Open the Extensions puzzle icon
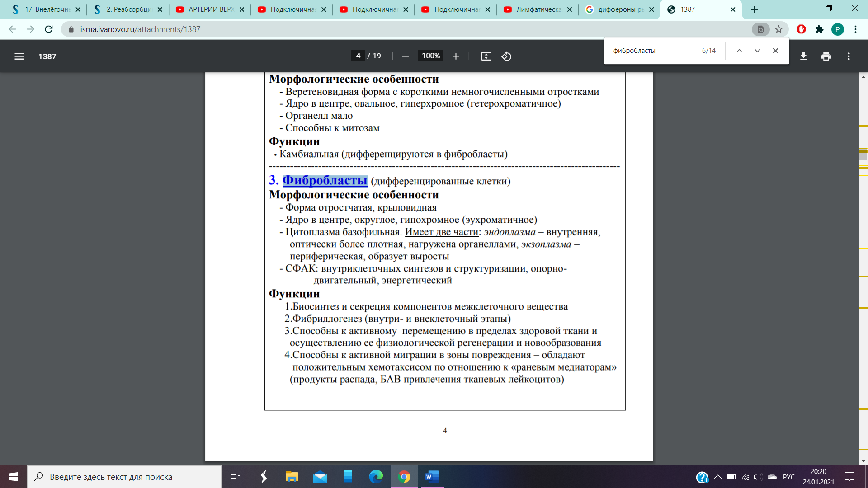The image size is (868, 488). click(x=819, y=29)
